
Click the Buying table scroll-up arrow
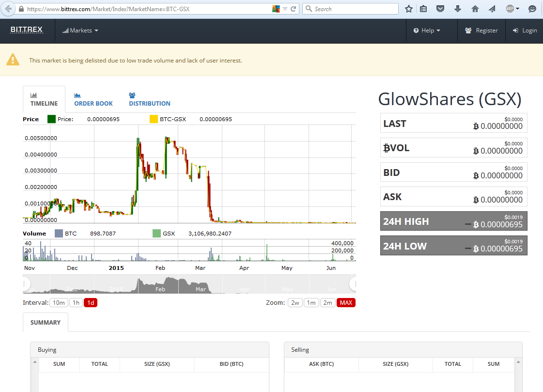(x=35, y=362)
